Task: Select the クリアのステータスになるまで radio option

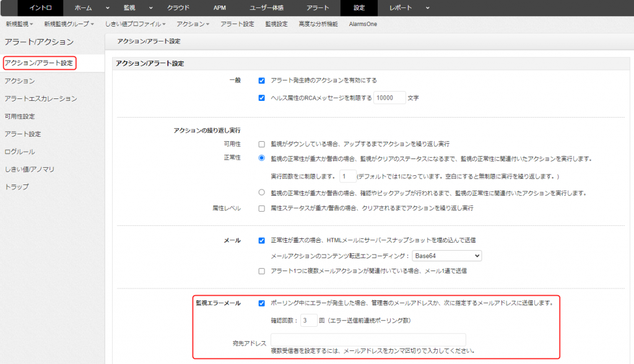Action: 262,158
